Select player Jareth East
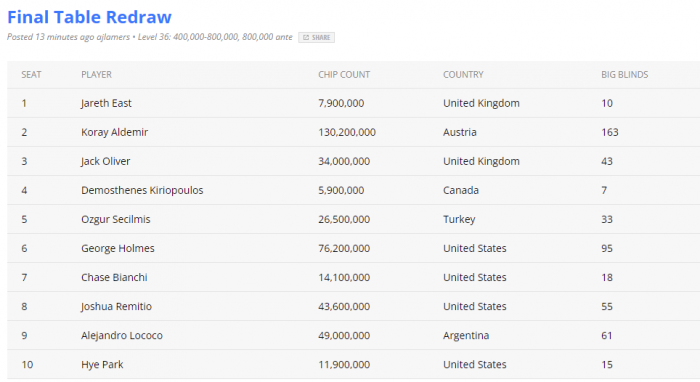The width and height of the screenshot is (700, 382). 106,103
